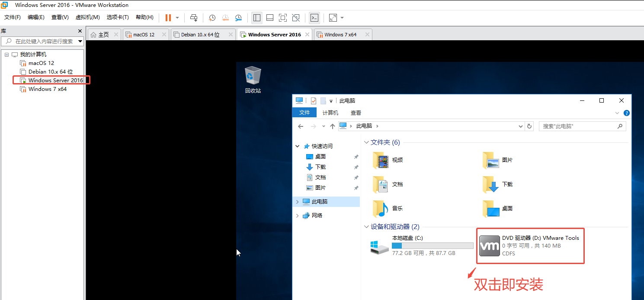Send Ctrl+Alt+Del to the virtual machine
The image size is (644, 300).
coord(194,18)
